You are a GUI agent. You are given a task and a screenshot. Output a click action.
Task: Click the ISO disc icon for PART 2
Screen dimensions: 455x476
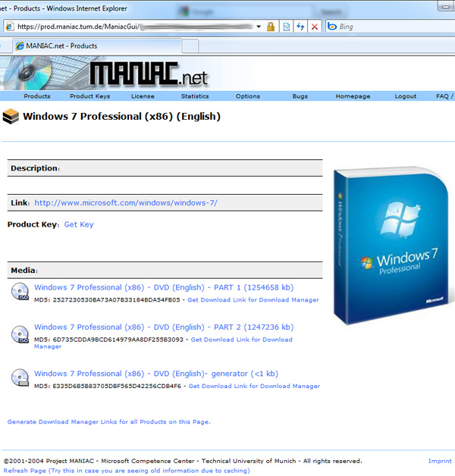pyautogui.click(x=20, y=334)
